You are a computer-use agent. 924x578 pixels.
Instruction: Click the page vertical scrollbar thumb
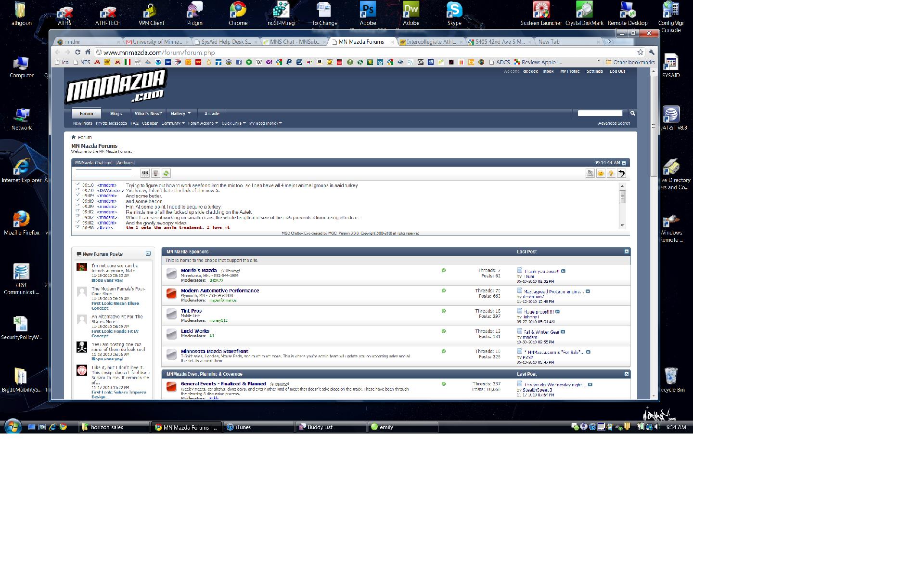pos(654,126)
